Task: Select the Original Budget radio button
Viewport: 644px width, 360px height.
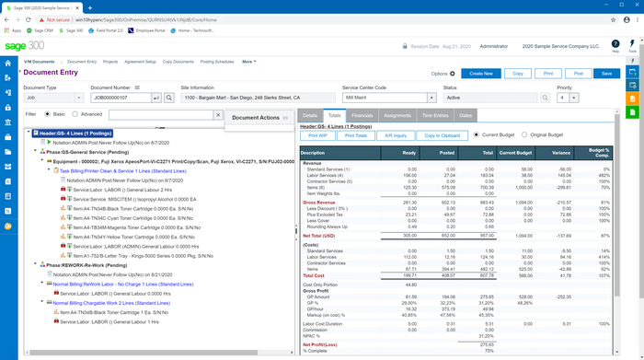Action: [x=524, y=134]
